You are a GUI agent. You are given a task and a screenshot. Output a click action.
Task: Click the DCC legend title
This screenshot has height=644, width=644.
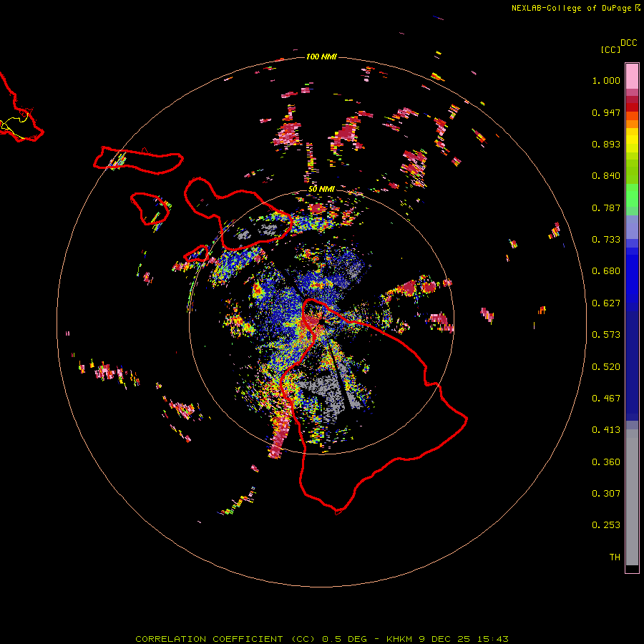pos(628,43)
